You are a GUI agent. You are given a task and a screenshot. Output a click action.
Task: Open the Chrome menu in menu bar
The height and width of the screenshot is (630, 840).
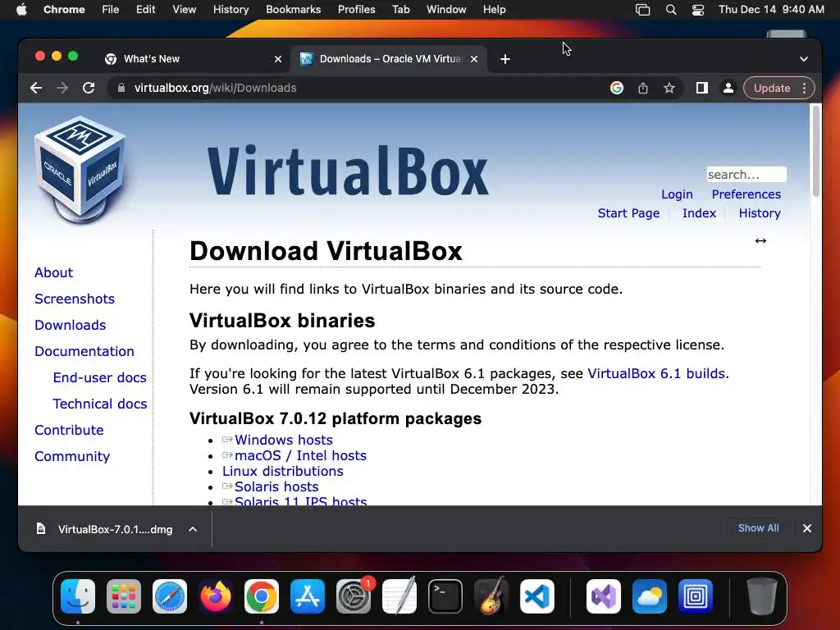point(64,10)
